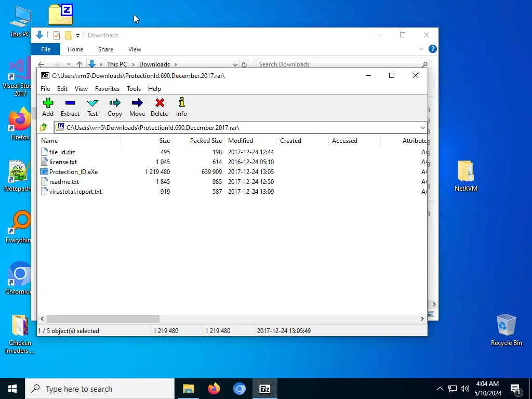532x399 pixels.
Task: Show hidden system tray icons
Action: [x=440, y=389]
